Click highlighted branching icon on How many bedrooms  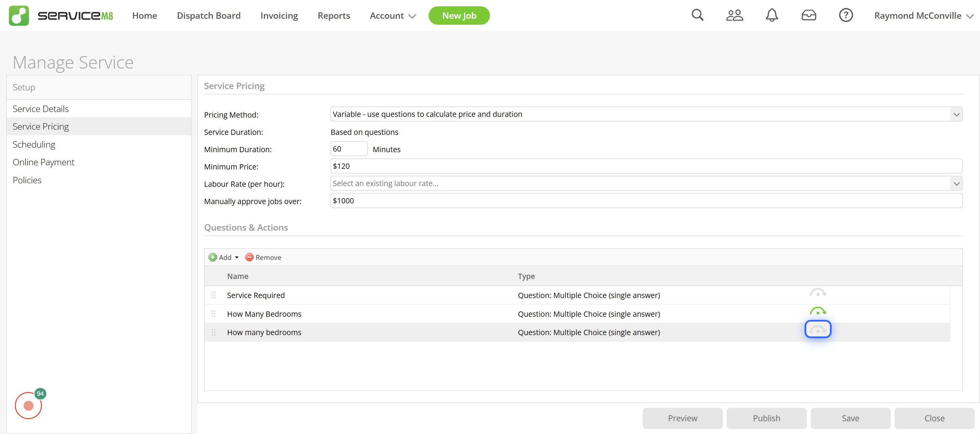pos(818,329)
